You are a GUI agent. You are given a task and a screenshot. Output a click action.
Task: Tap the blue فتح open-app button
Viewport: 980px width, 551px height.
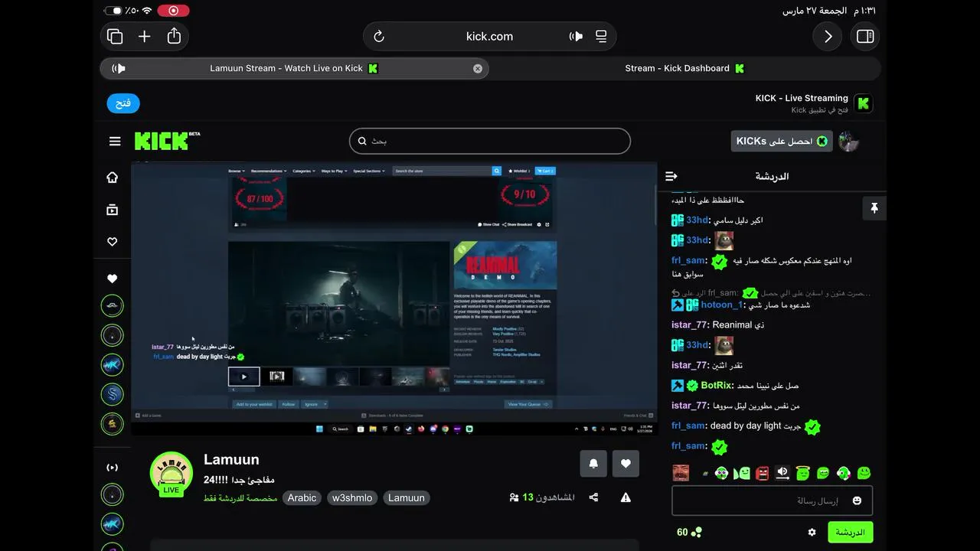point(123,103)
